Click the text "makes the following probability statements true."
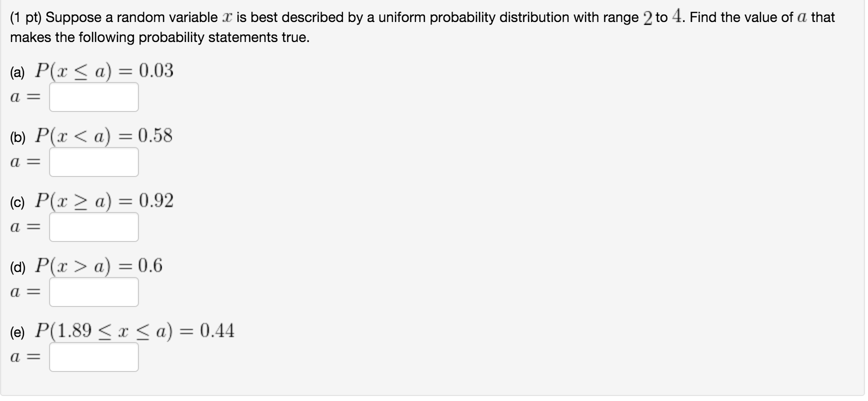 coord(159,38)
